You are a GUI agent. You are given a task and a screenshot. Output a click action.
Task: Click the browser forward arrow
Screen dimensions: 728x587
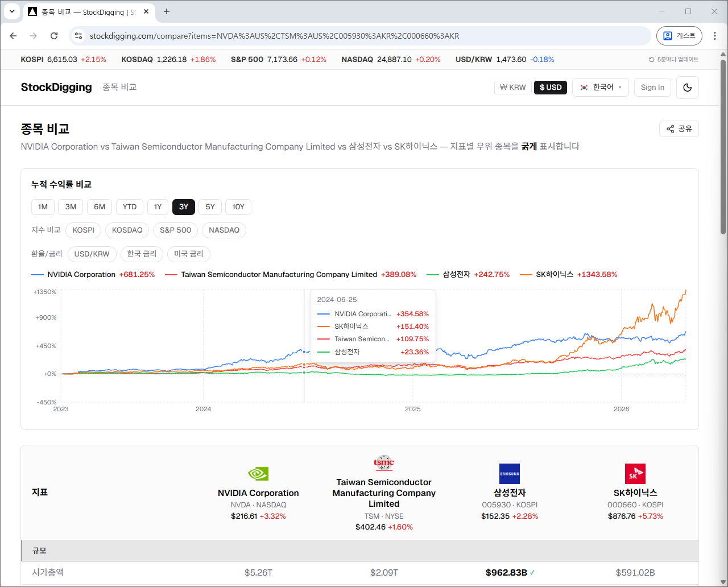pyautogui.click(x=34, y=36)
